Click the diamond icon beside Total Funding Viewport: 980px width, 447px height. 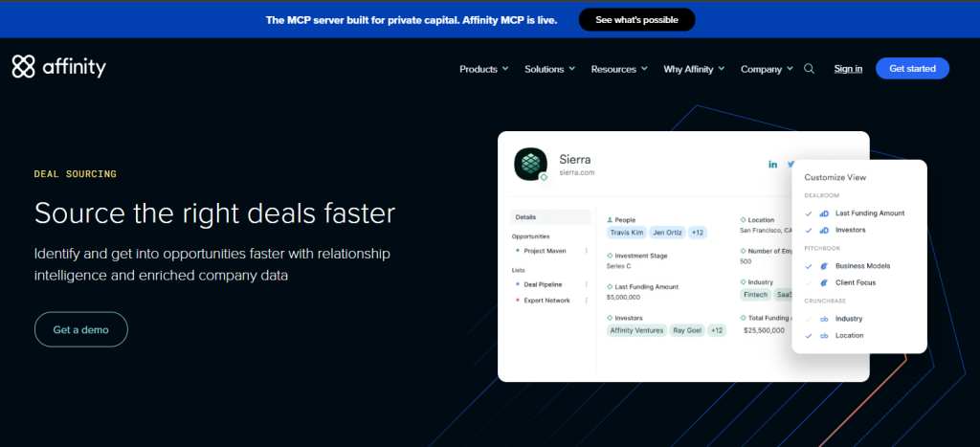pos(743,318)
